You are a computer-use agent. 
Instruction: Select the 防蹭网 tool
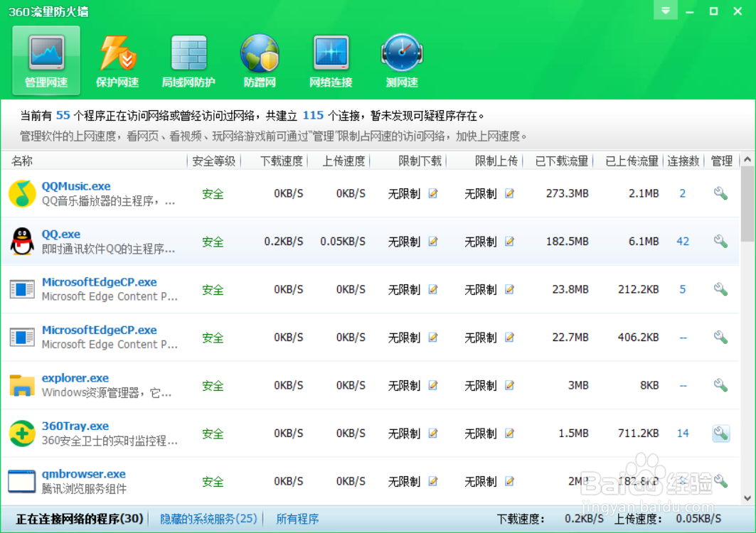[x=260, y=60]
